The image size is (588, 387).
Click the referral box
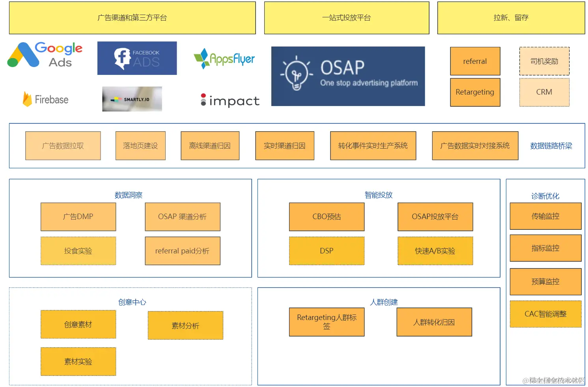[x=475, y=61]
